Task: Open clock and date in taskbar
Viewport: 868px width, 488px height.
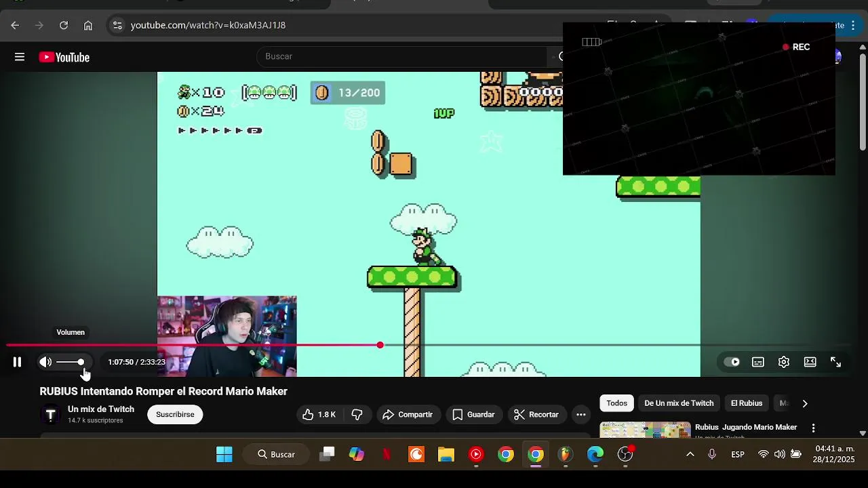Action: 835,454
